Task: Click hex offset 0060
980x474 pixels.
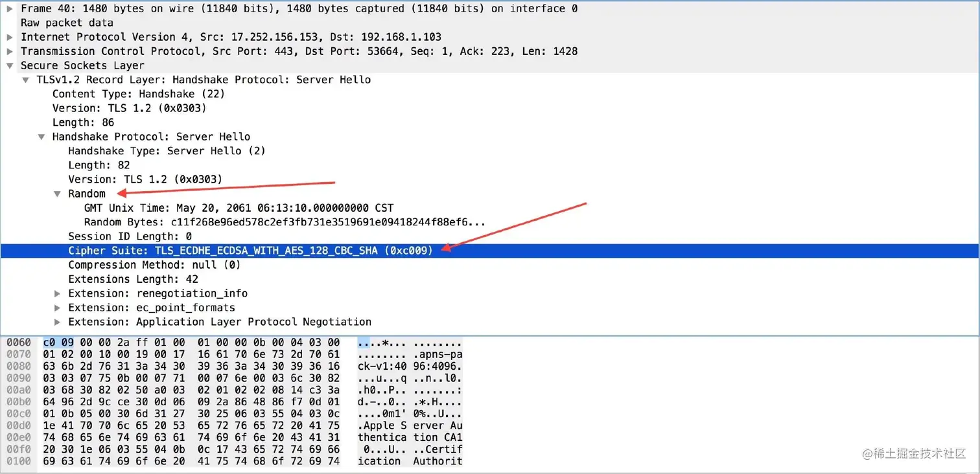Action: click(x=19, y=343)
